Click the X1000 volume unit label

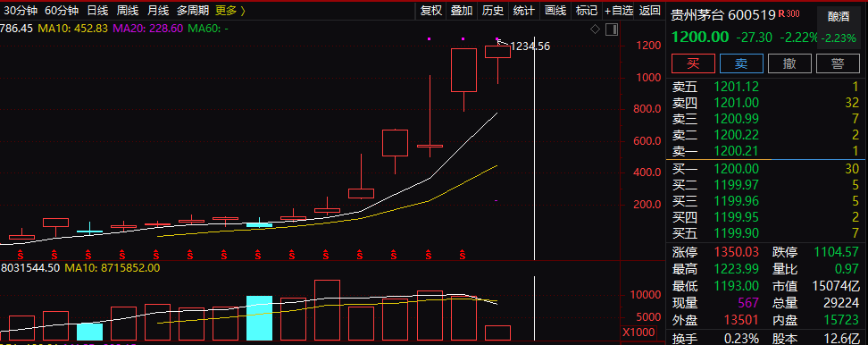638,332
